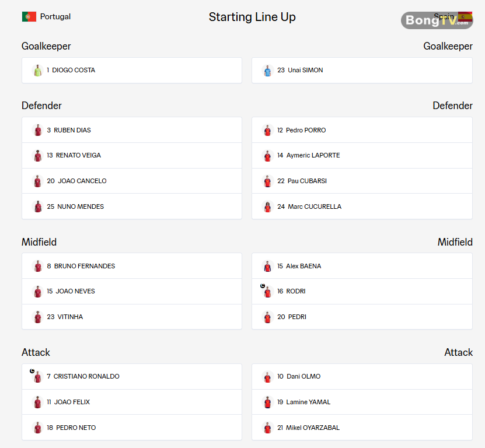Screen dimensions: 485x448
Task: Open Mikel Oyarzabal's entry
Action: coord(362,428)
